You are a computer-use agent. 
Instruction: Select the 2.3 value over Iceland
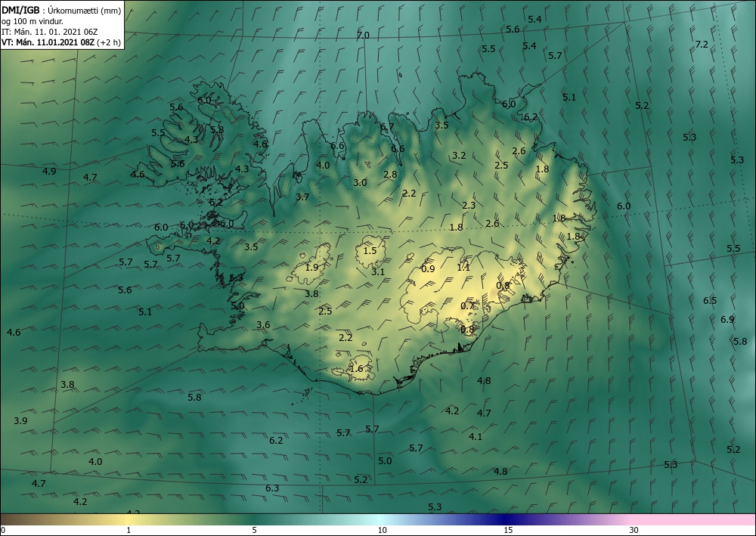[469, 205]
